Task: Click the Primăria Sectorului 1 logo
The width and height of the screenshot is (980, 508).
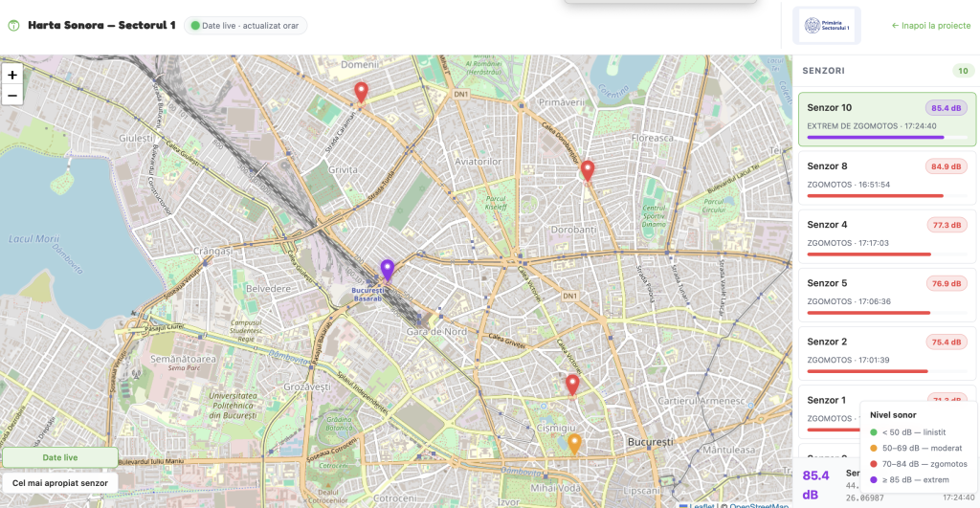Action: tap(826, 26)
